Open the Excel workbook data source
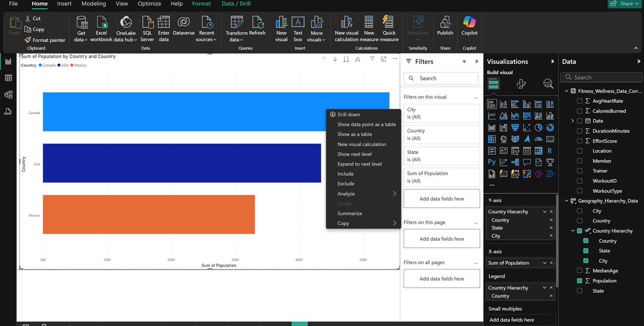Image resolution: width=644 pixels, height=326 pixels. [x=101, y=29]
